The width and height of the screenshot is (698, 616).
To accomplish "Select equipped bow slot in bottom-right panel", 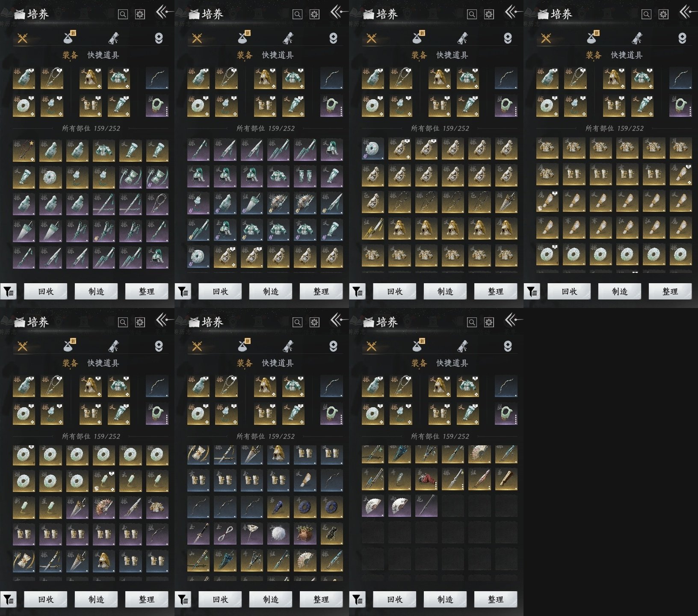I will point(506,386).
